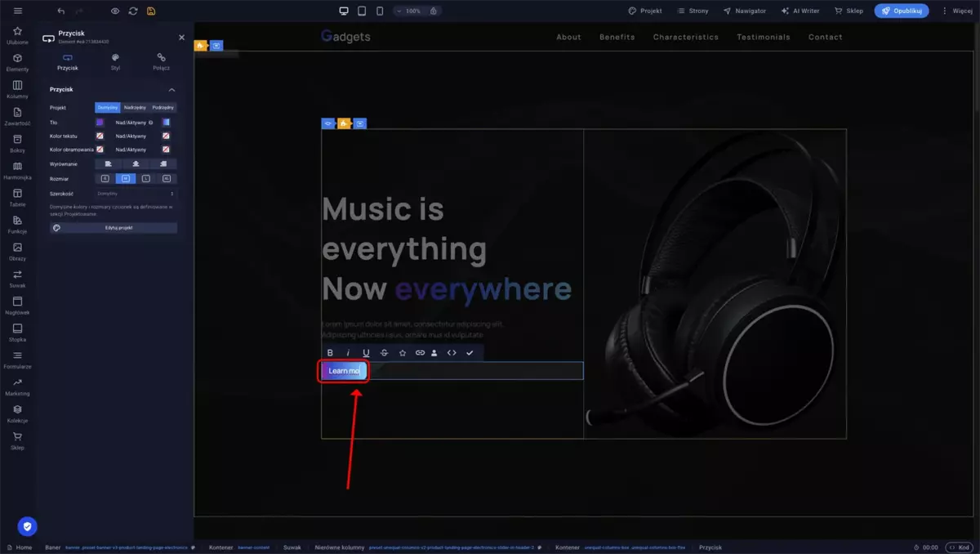Click the Opublikuj button

[x=902, y=11]
